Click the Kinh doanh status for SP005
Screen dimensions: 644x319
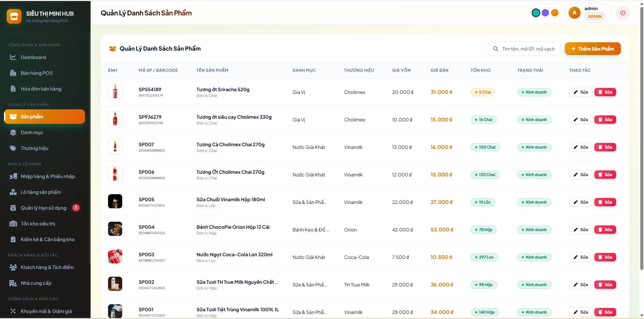pos(534,202)
